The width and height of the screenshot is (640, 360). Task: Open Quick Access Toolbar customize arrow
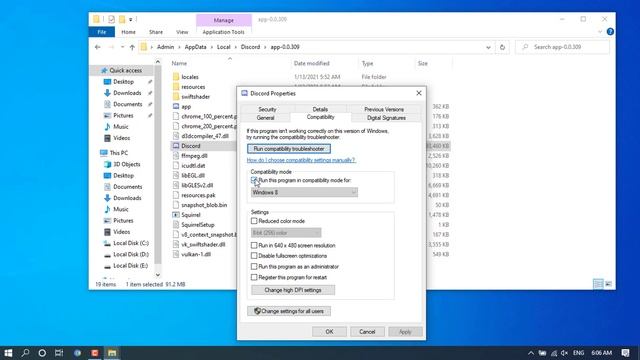(x=131, y=19)
